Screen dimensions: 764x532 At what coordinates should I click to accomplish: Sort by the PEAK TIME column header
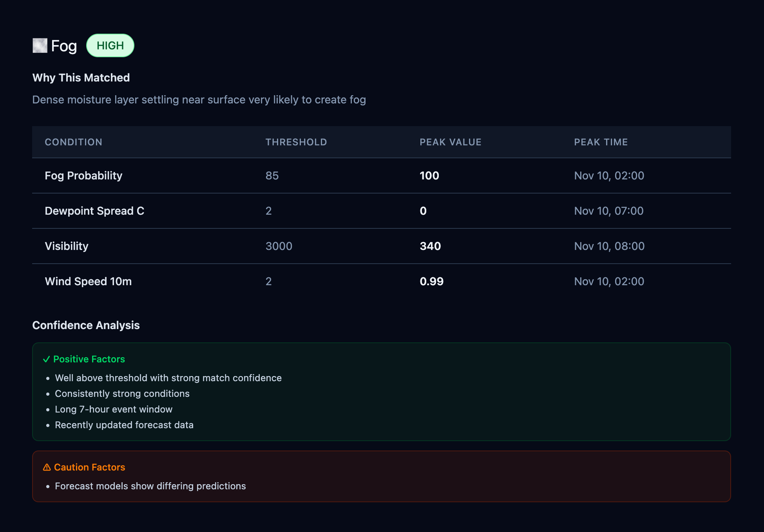pos(601,142)
